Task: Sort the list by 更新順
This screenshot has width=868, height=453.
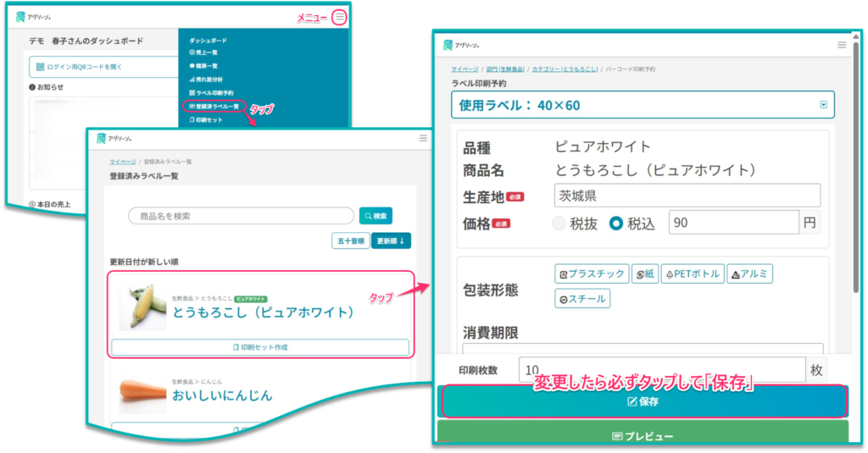Action: pyautogui.click(x=390, y=240)
